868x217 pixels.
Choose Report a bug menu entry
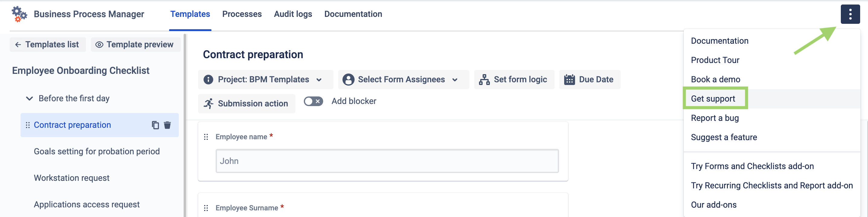tap(714, 118)
